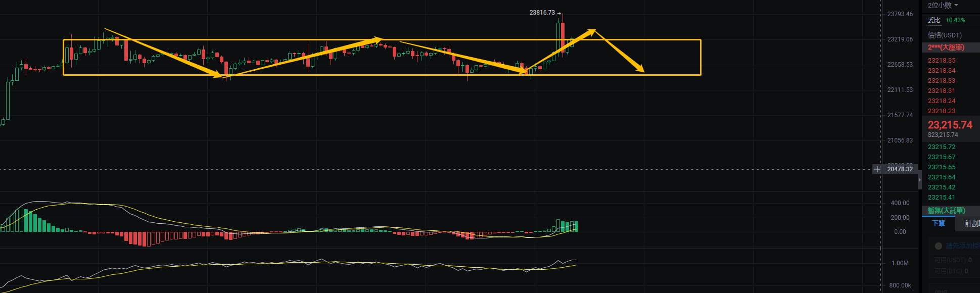Image resolution: width=980 pixels, height=293 pixels.
Task: Select sell order price 23218.33
Action: 942,81
